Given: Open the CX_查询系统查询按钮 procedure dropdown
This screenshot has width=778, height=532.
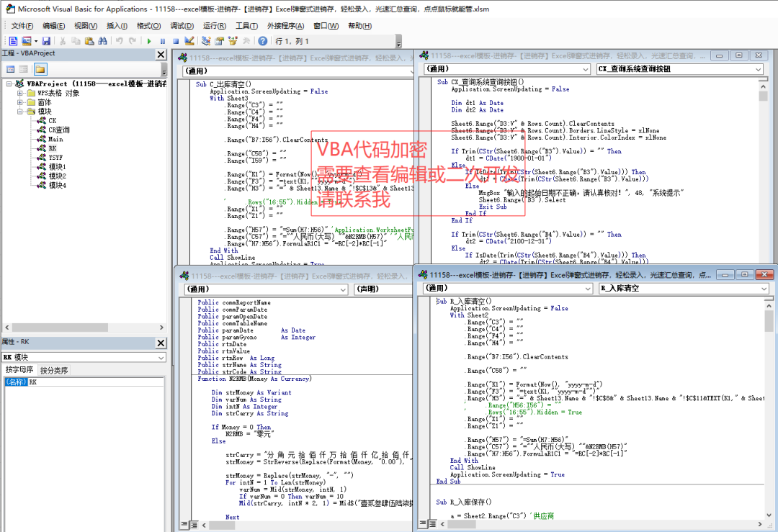Looking at the screenshot, I should click(x=759, y=69).
